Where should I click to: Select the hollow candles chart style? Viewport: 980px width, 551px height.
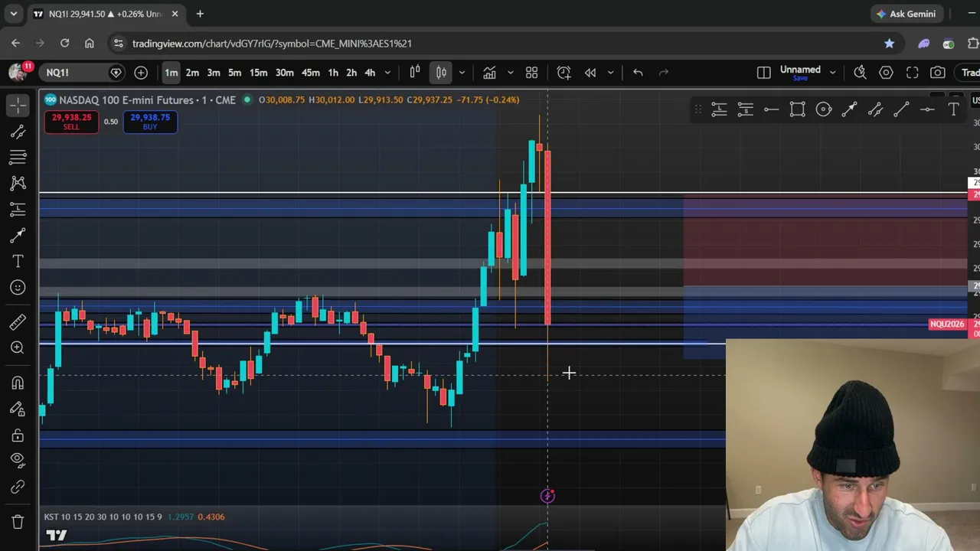[x=415, y=73]
